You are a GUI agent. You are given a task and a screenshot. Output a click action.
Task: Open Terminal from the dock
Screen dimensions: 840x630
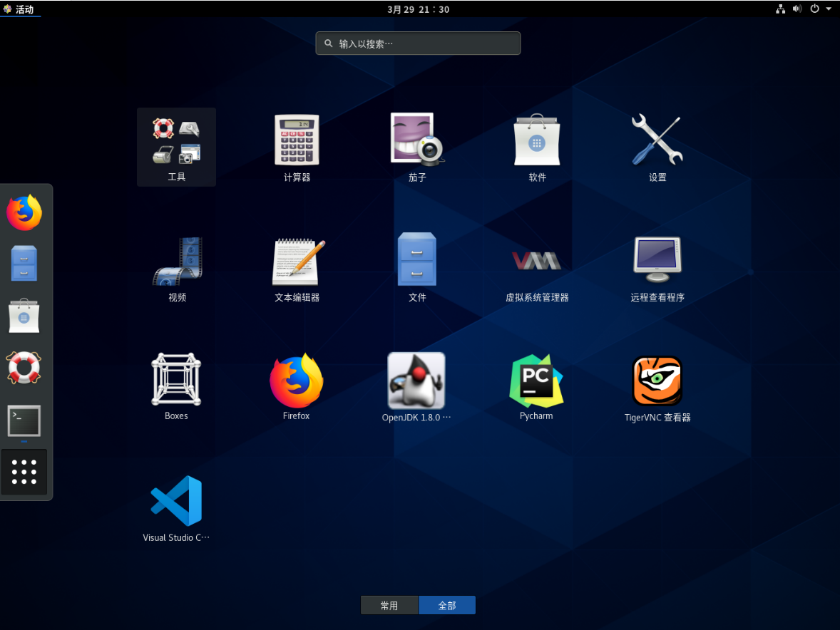click(24, 420)
